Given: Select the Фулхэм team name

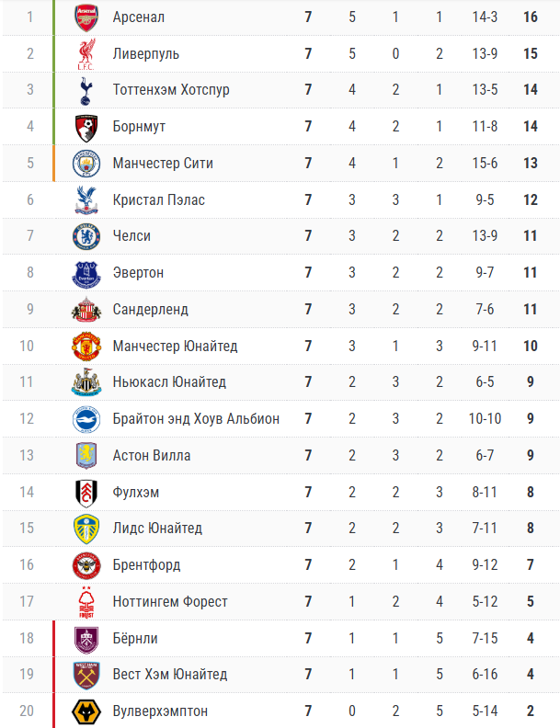Looking at the screenshot, I should point(136,492).
